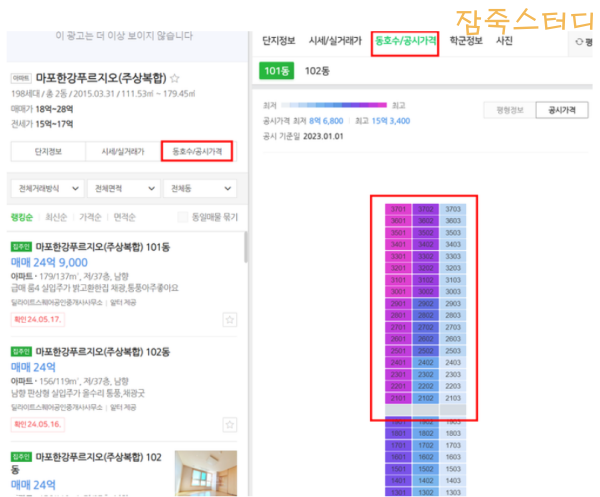Open 전체면적 dropdown
The width and height of the screenshot is (600, 497).
coord(124,188)
